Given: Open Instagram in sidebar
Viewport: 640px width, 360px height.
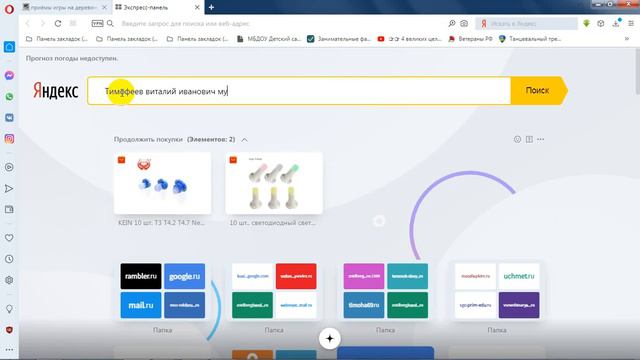Looking at the screenshot, I should [9, 139].
